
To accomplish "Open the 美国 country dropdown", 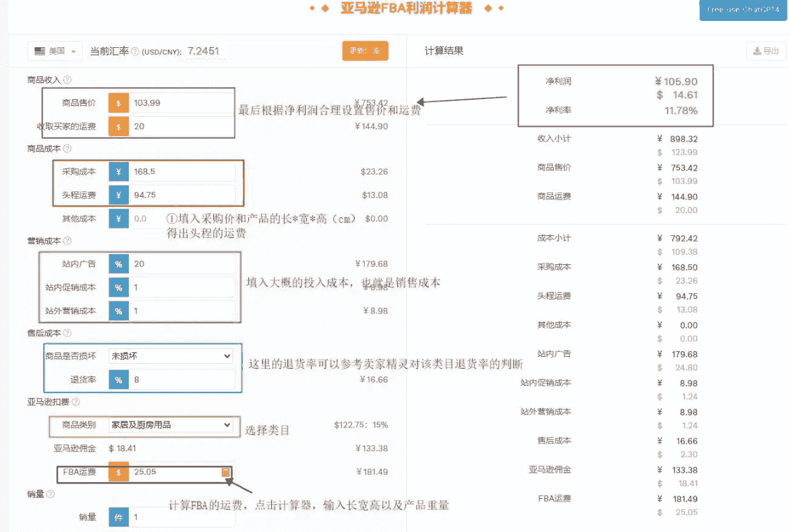I will (x=55, y=51).
